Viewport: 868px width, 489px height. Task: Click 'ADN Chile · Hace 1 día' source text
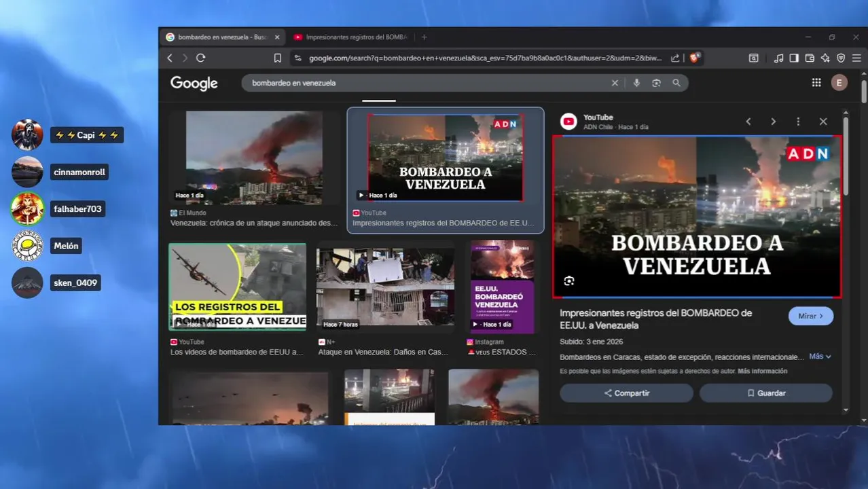(615, 127)
